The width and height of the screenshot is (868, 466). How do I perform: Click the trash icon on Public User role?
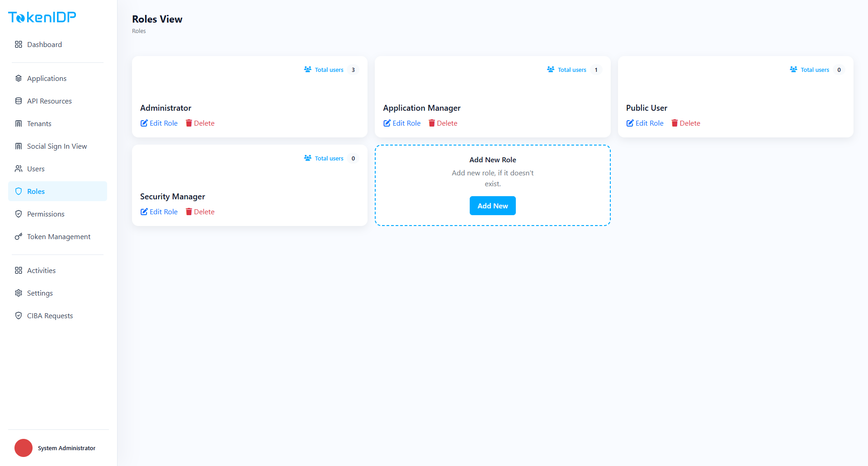click(675, 123)
